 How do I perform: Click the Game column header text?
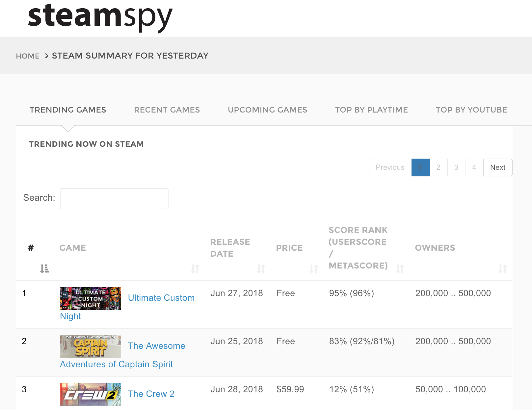coord(73,248)
